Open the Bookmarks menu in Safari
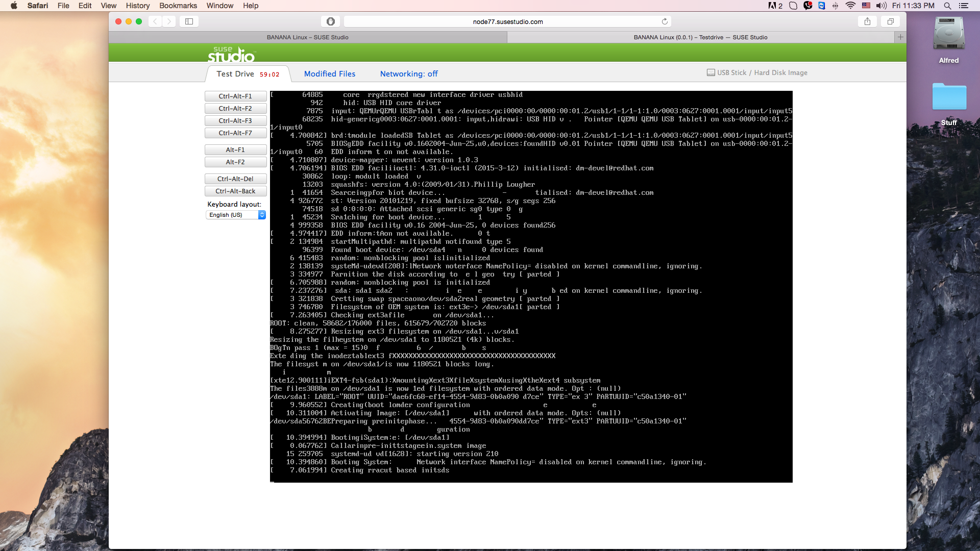This screenshot has width=980, height=551. coord(178,6)
